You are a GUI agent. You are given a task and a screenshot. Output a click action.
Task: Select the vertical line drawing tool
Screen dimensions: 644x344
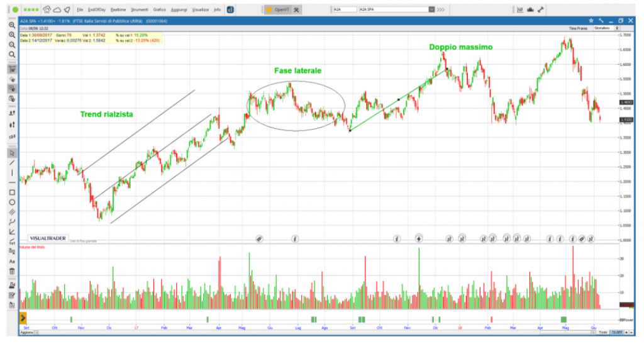pos(12,173)
